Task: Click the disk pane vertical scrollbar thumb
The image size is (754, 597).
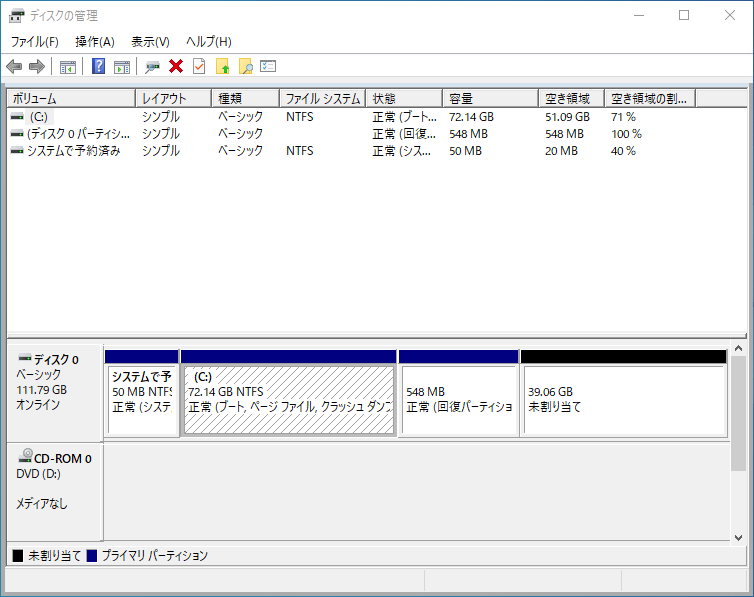Action: click(739, 413)
